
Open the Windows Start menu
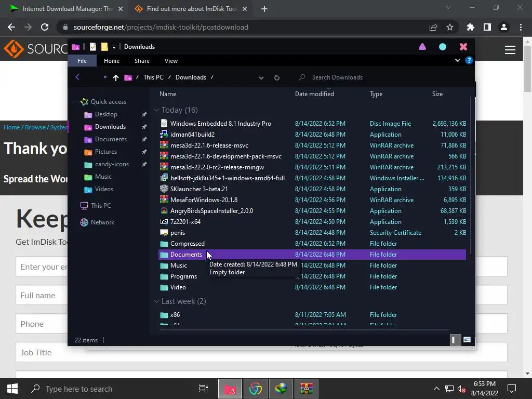pyautogui.click(x=12, y=389)
